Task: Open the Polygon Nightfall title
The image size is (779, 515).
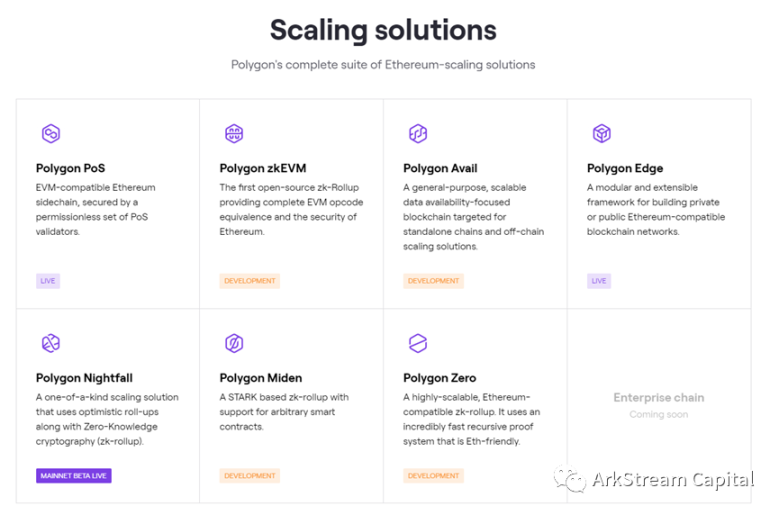Action: tap(84, 378)
